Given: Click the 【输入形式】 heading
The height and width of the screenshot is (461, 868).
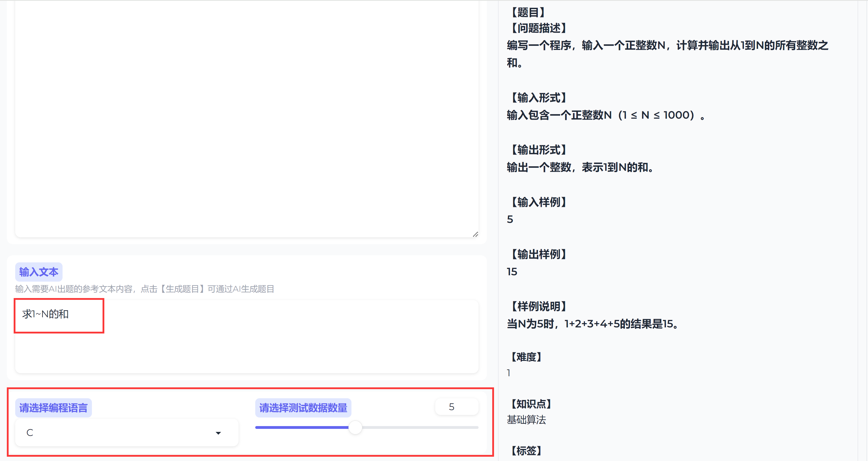Looking at the screenshot, I should pos(539,98).
